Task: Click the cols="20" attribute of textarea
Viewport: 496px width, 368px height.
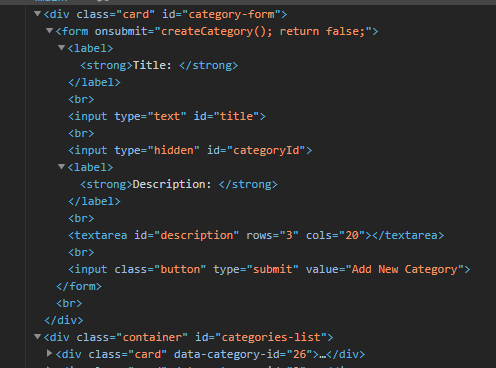Action: tap(335, 235)
